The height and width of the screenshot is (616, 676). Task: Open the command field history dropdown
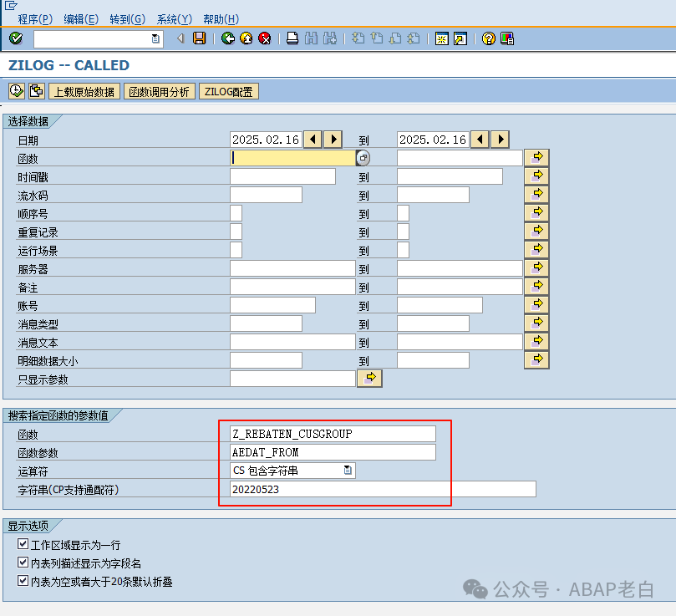(x=155, y=38)
